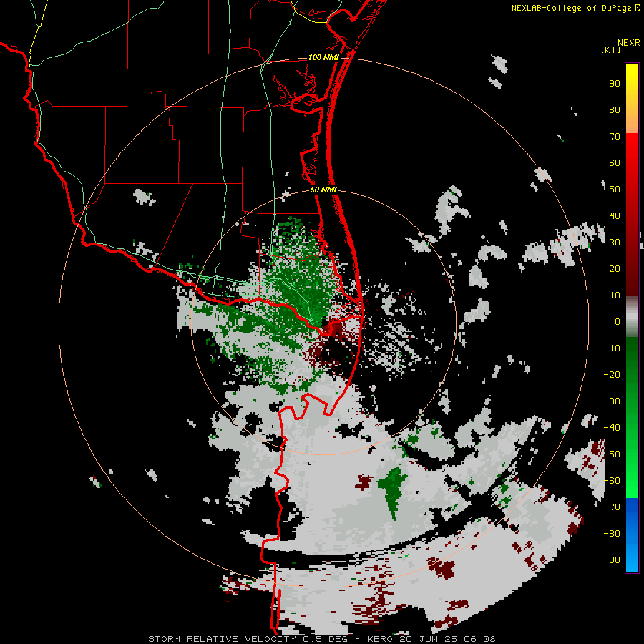Click the 30 value on the color scale

615,243
